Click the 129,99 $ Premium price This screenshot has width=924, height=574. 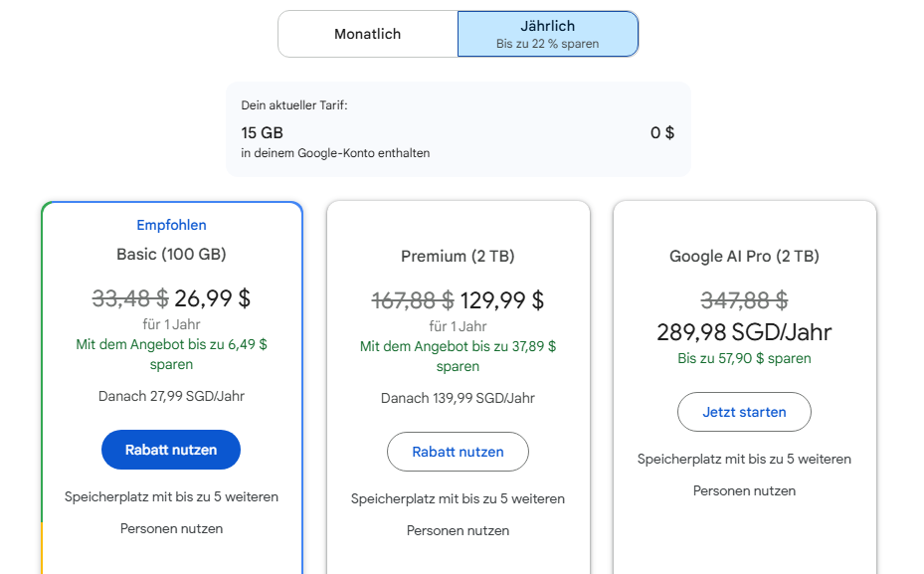502,299
